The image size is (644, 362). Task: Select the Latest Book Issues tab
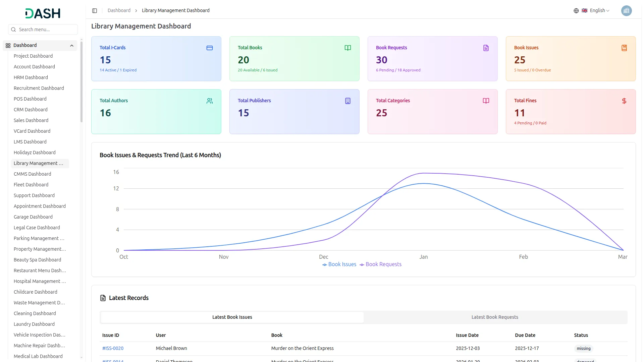232,317
